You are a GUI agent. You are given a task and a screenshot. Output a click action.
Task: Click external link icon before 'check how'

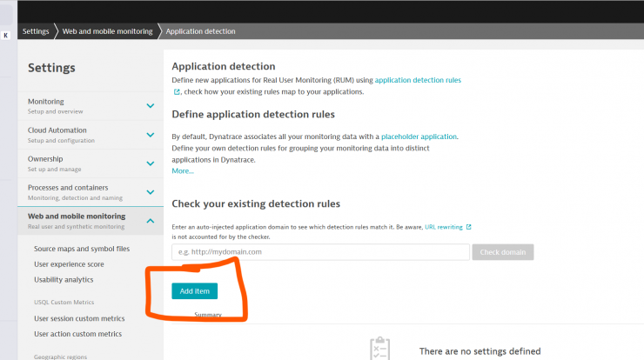pyautogui.click(x=177, y=92)
